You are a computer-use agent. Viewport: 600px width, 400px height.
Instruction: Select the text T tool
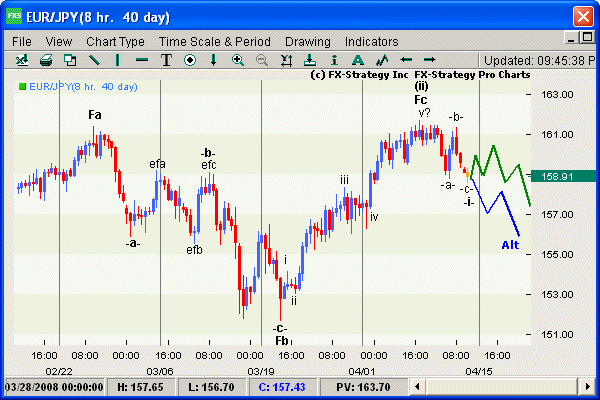[x=166, y=60]
